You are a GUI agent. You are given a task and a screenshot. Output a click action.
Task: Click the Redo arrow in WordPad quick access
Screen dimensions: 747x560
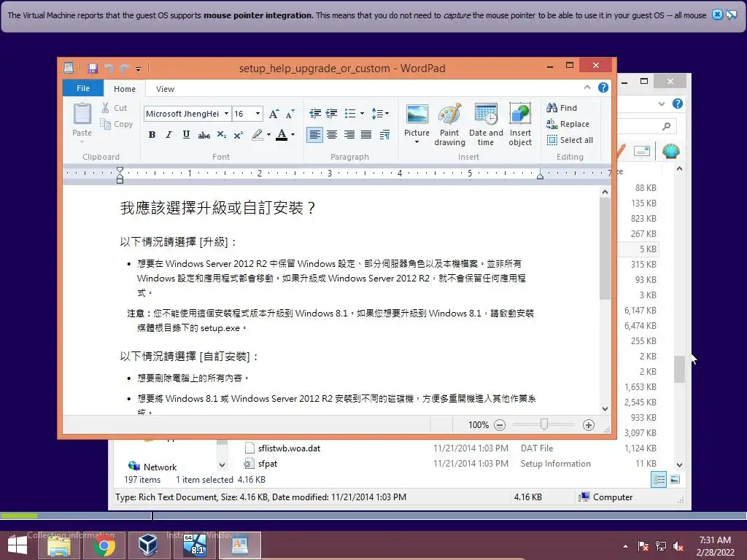point(124,69)
